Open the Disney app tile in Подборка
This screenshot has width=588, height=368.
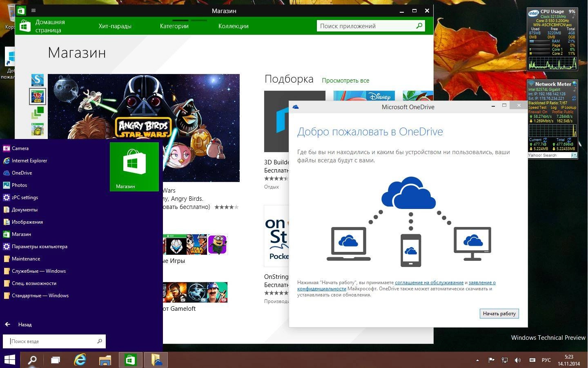point(364,96)
